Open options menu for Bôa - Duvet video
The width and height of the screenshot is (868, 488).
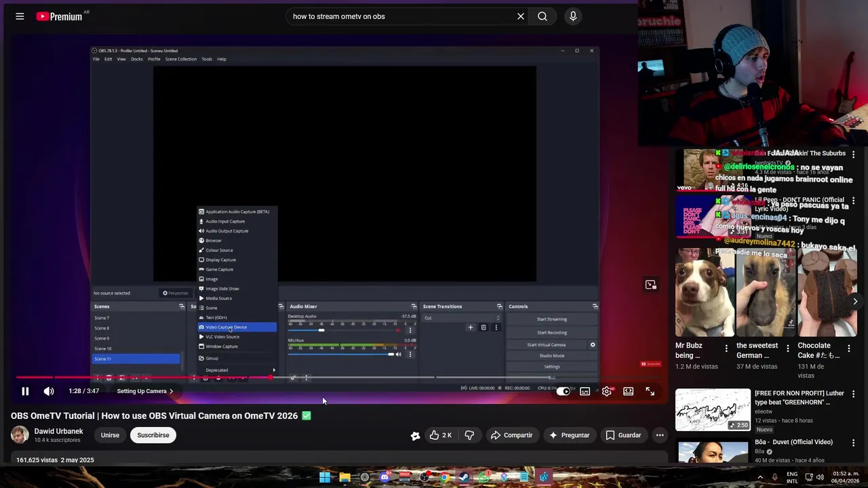coord(854,443)
